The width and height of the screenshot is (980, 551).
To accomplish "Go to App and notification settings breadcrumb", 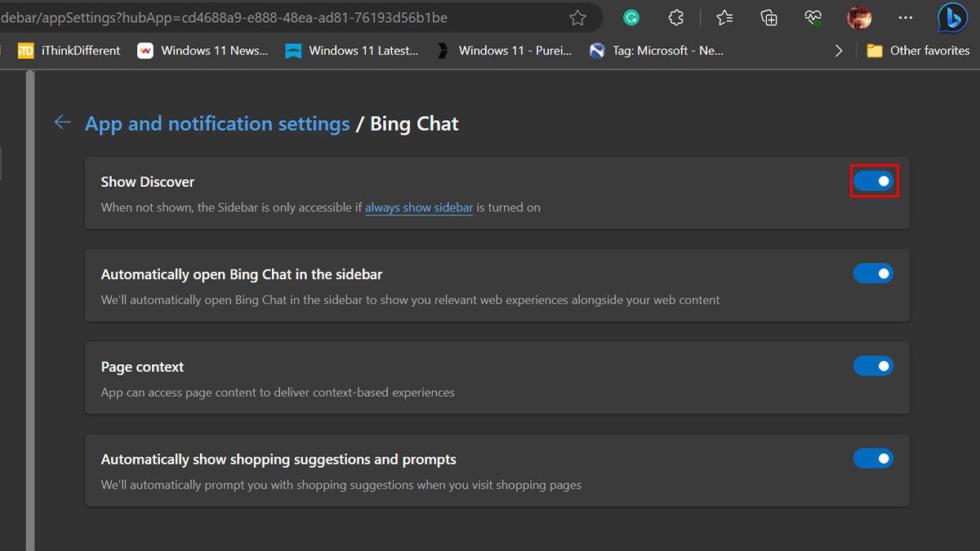I will tap(217, 124).
